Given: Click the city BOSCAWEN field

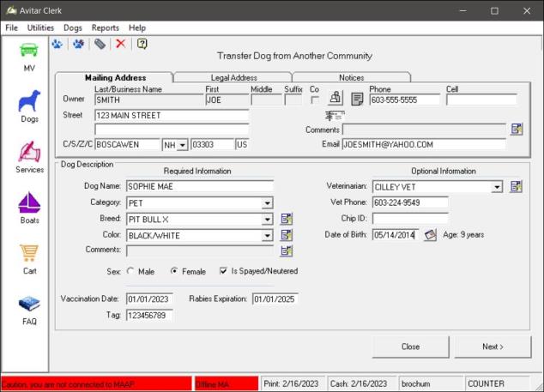Looking at the screenshot, I should (127, 144).
